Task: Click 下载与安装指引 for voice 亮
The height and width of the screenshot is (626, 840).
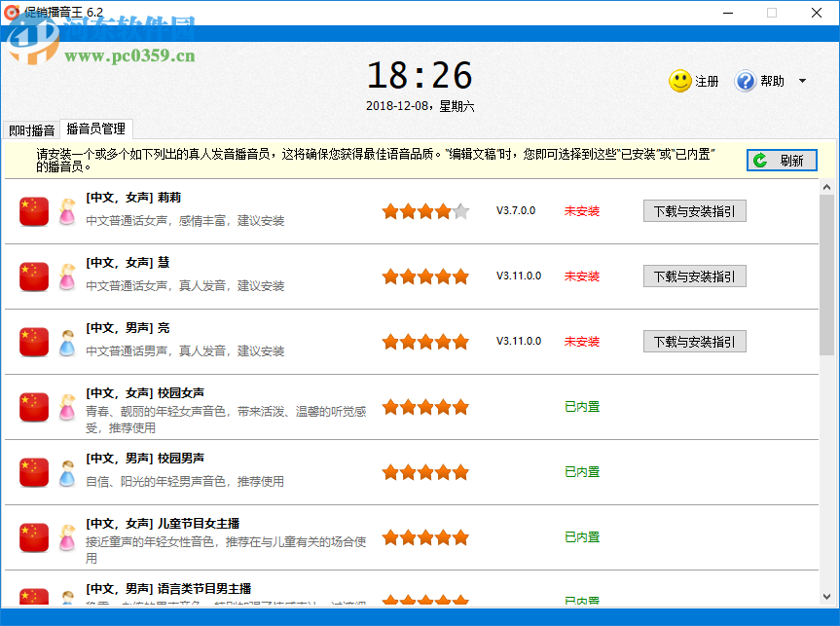Action: point(694,341)
